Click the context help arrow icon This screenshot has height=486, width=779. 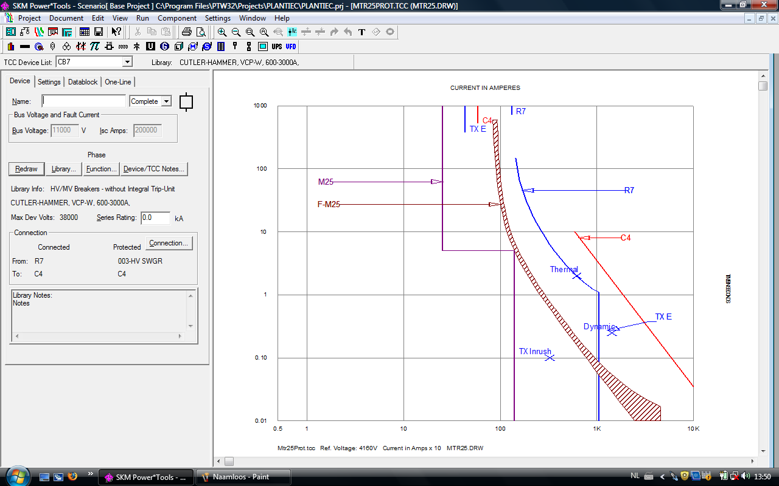(116, 32)
